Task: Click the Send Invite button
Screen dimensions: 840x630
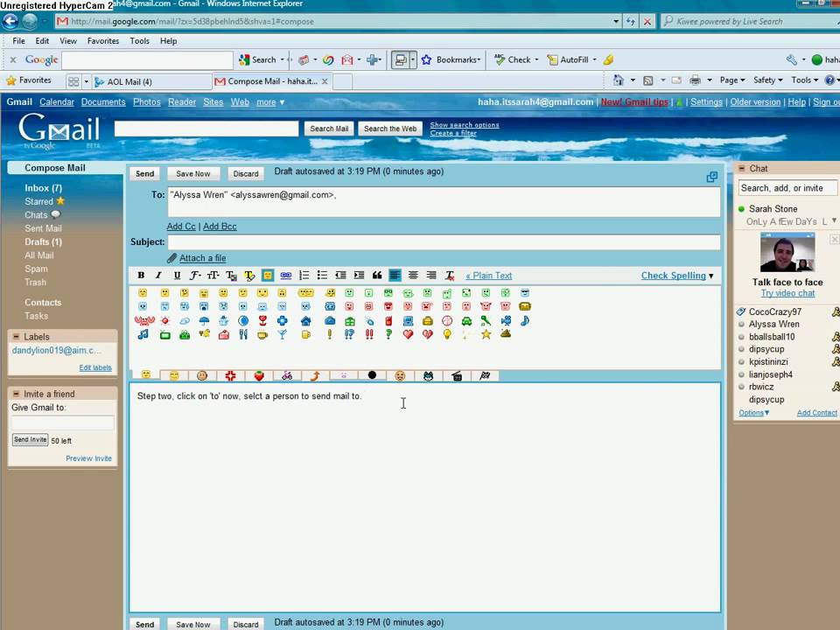Action: tap(30, 440)
